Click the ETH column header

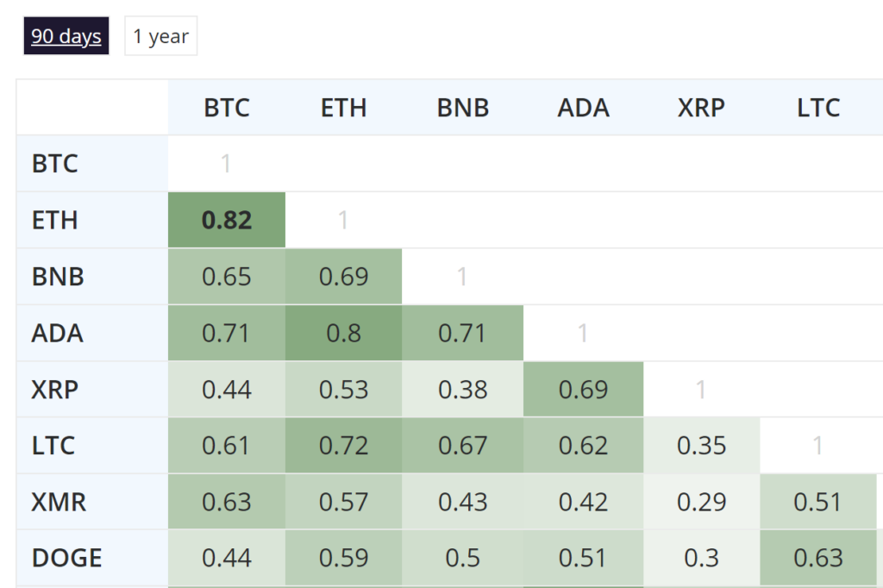click(x=343, y=108)
